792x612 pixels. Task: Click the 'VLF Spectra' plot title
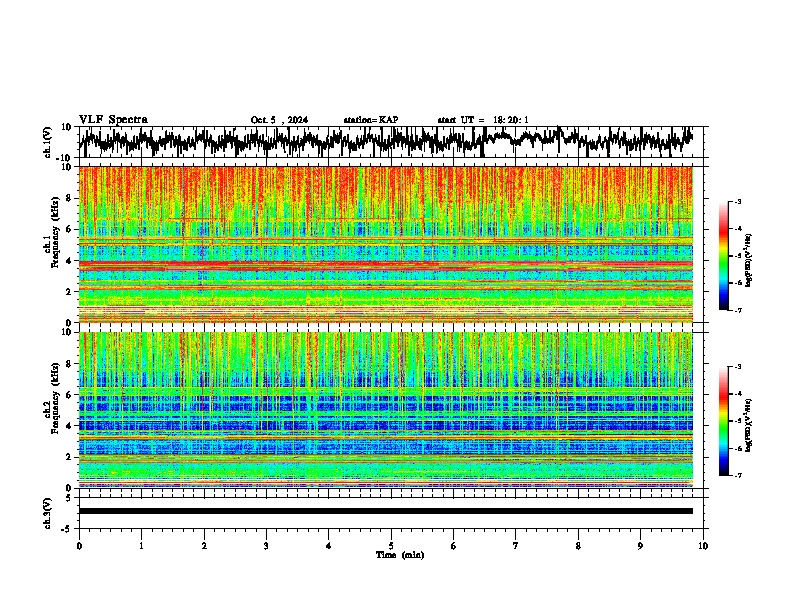pos(113,119)
